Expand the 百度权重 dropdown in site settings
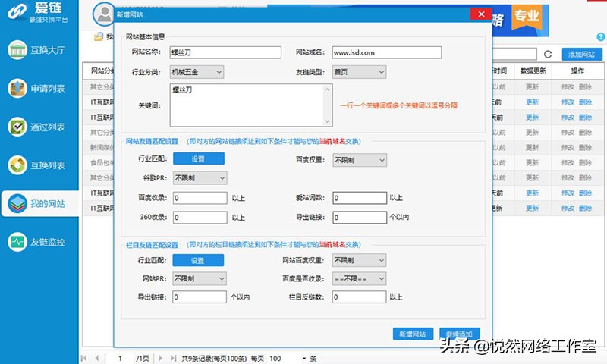The width and height of the screenshot is (607, 364). pyautogui.click(x=360, y=160)
